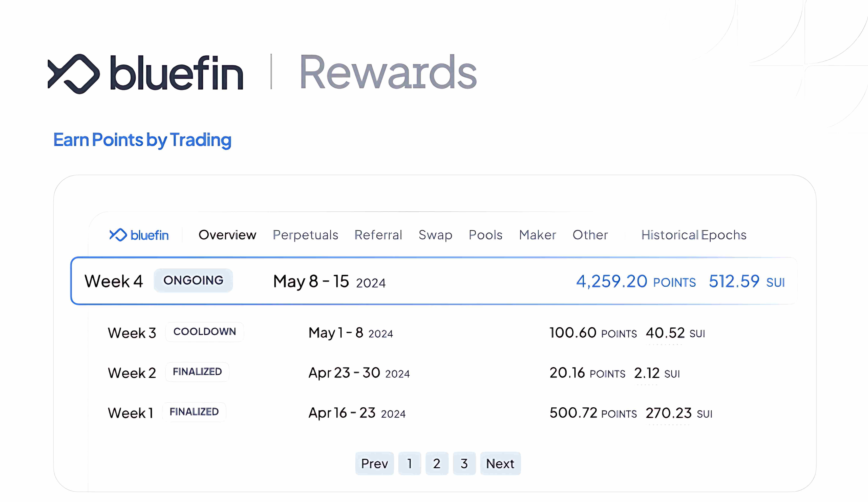Click the COOLDOWN badge for Week 3

coord(205,332)
